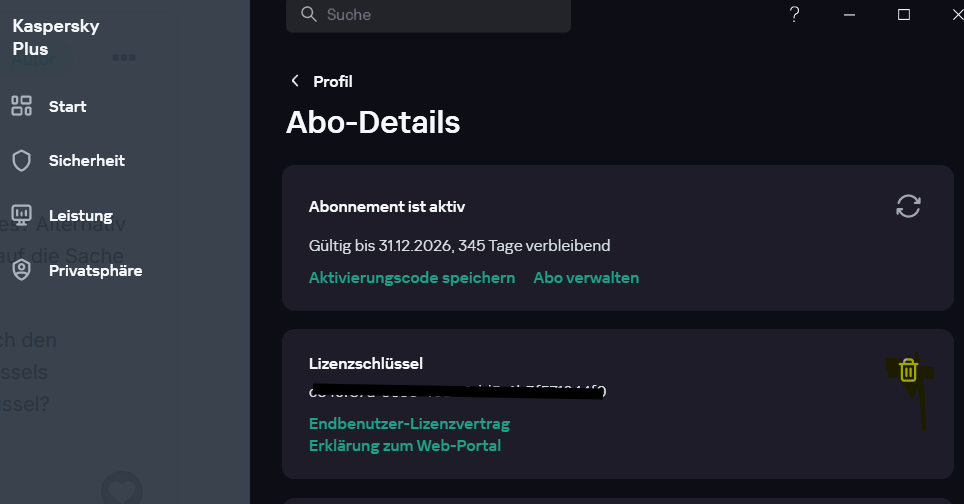This screenshot has height=504, width=964.
Task: Delete the license key with trash icon
Action: point(908,370)
